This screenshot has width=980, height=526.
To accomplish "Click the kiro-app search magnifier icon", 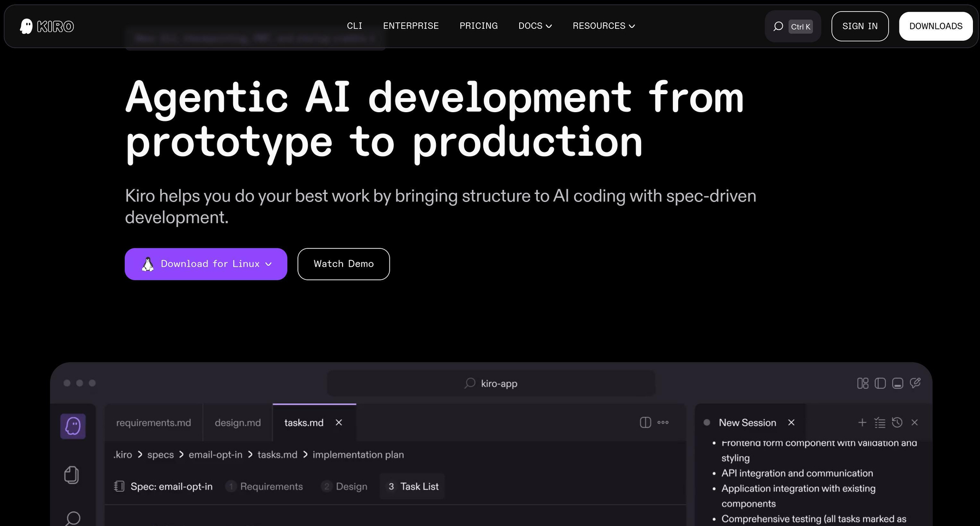I will [470, 383].
